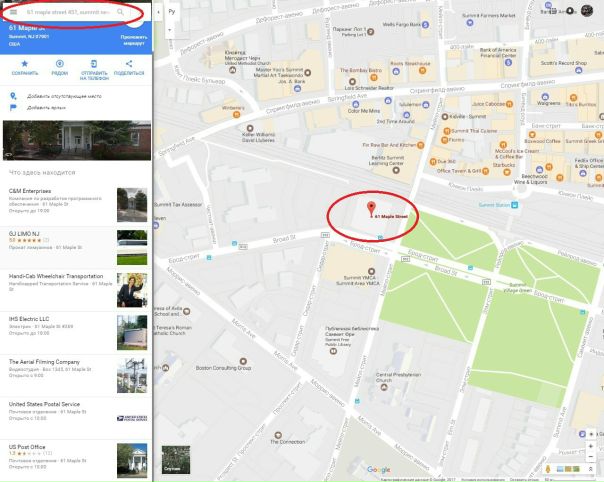This screenshot has height=482, width=604.
Task: Open Street View via the Pegman icon
Action: 548,467
